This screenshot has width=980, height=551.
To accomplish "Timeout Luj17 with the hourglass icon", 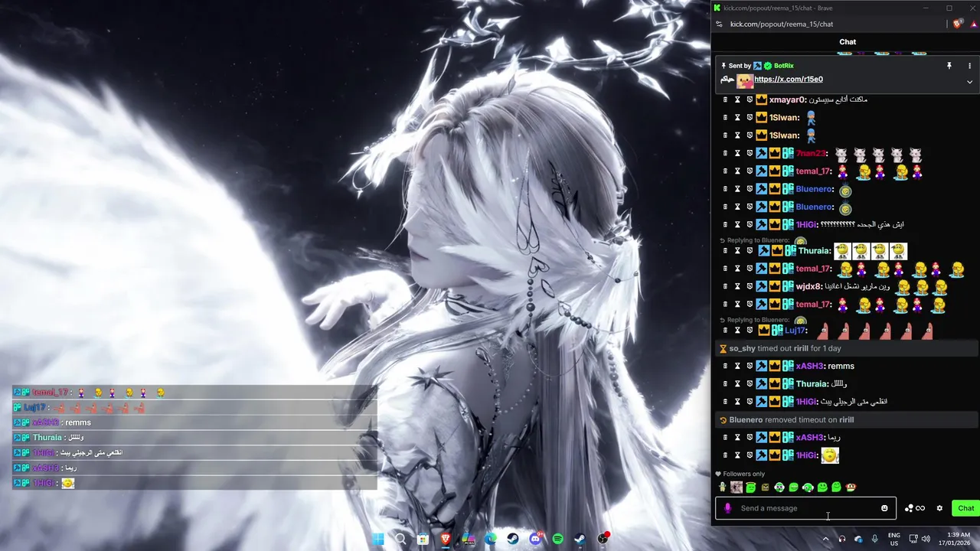I will point(737,331).
